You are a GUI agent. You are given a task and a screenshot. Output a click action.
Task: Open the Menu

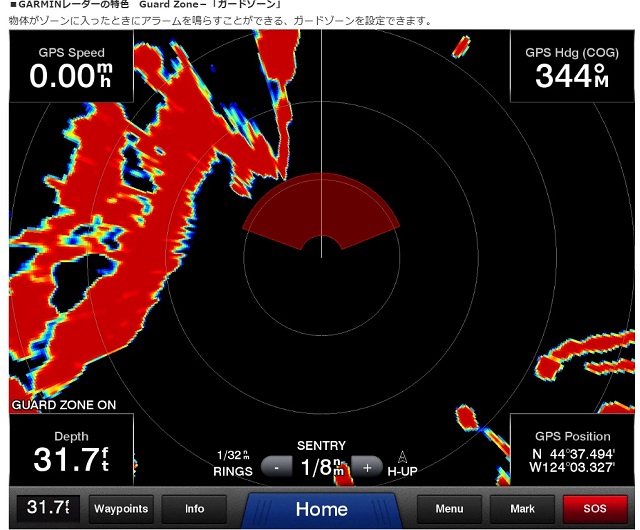pos(449,509)
